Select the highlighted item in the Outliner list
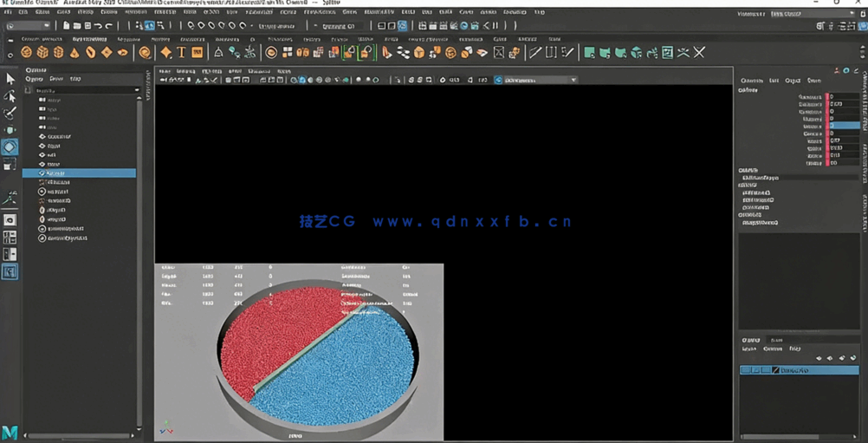Image resolution: width=868 pixels, height=443 pixels. pos(78,173)
